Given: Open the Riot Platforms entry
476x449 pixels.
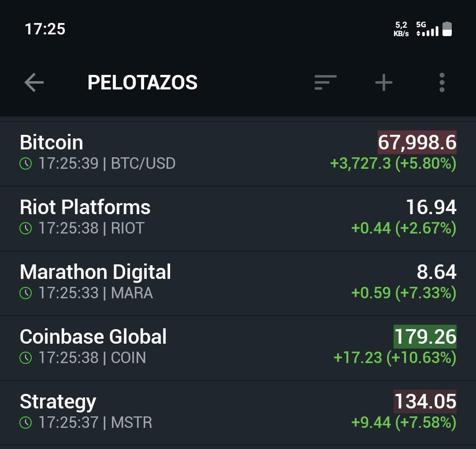Looking at the screenshot, I should coord(176,218).
